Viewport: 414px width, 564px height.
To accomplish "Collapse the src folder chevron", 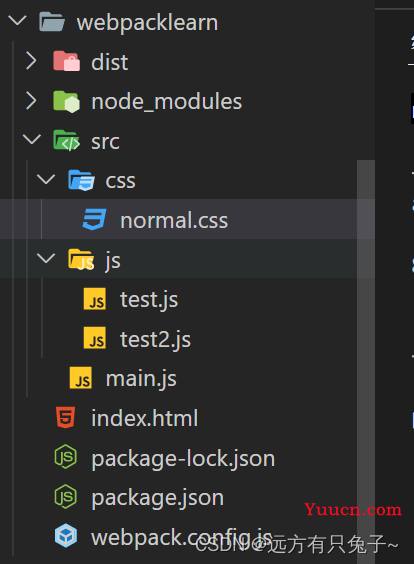I will tap(32, 139).
